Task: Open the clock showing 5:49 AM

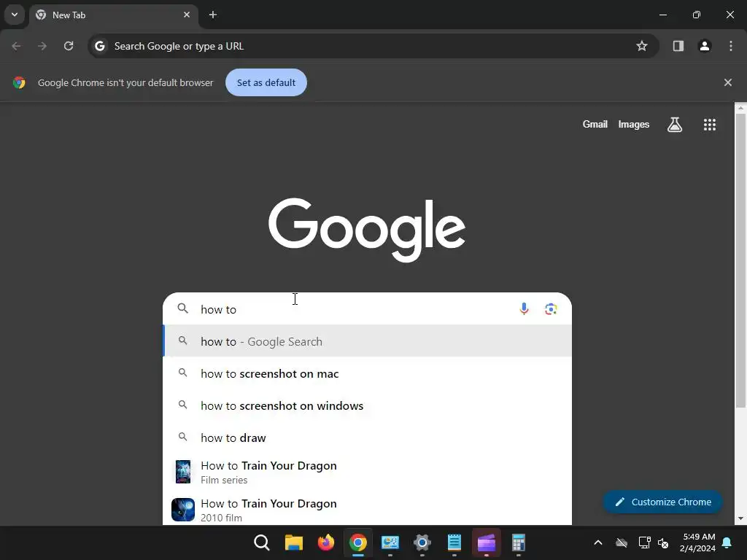Action: coord(698,542)
